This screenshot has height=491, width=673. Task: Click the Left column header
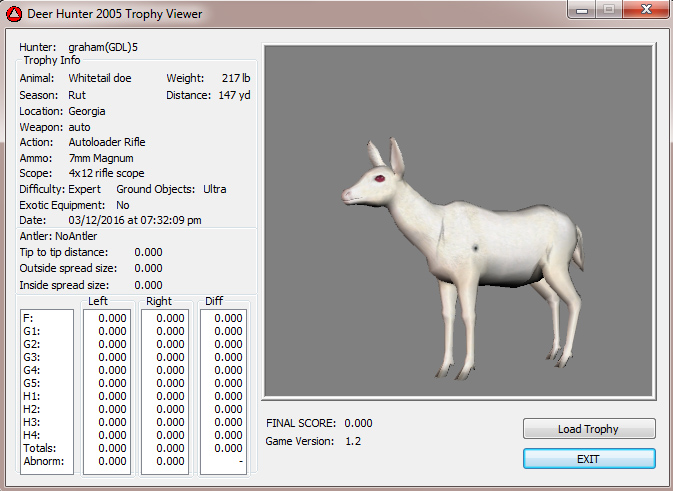pos(99,301)
